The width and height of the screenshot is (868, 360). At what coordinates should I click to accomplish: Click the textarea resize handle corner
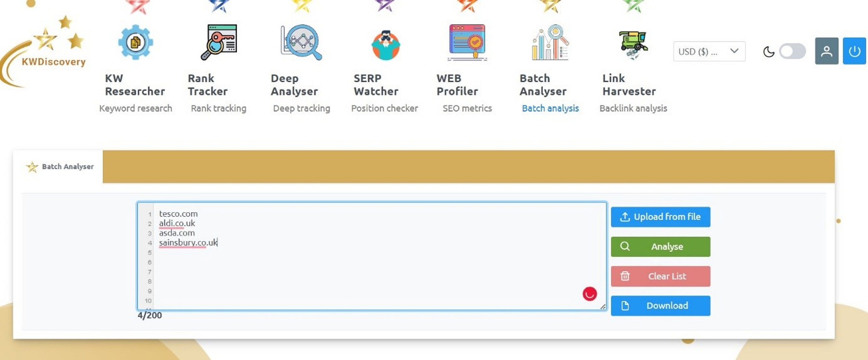coord(603,306)
